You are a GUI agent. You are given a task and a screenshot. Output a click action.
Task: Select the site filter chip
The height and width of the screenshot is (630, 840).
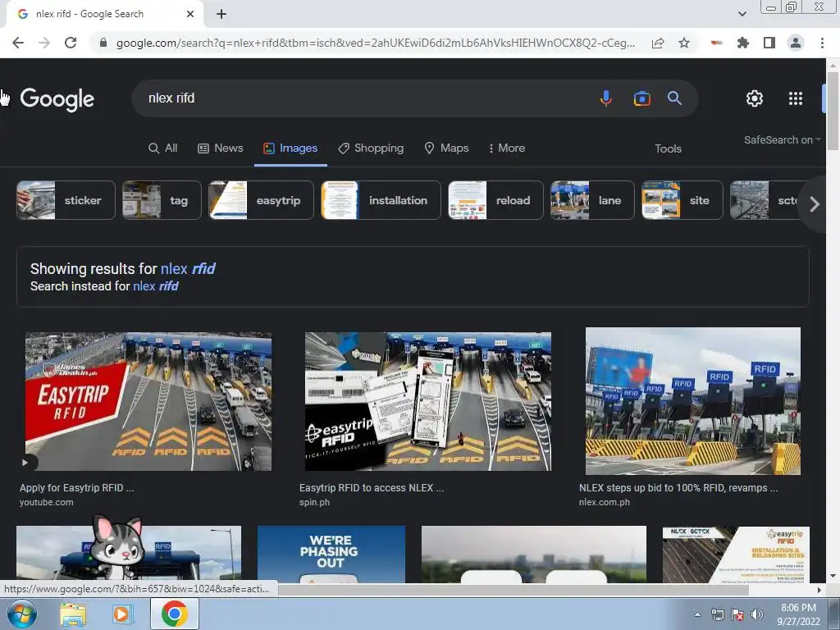tap(682, 200)
